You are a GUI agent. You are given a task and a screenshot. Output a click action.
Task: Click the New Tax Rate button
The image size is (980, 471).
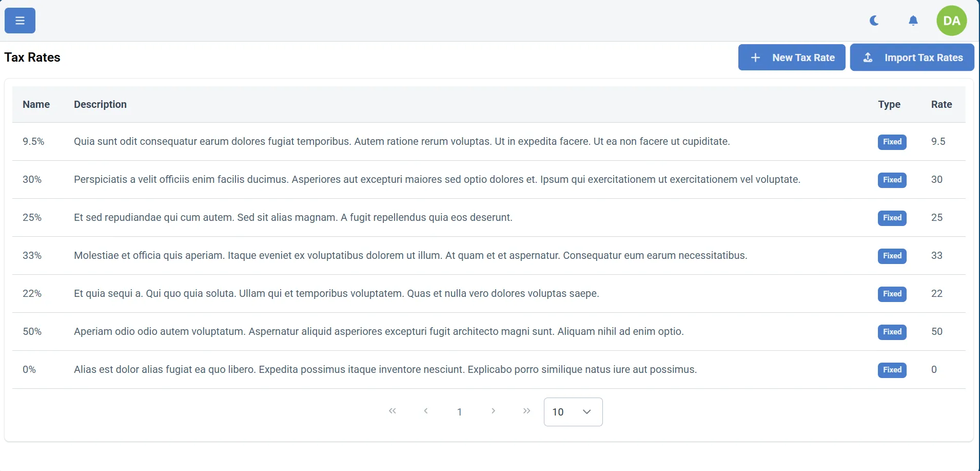click(x=791, y=58)
